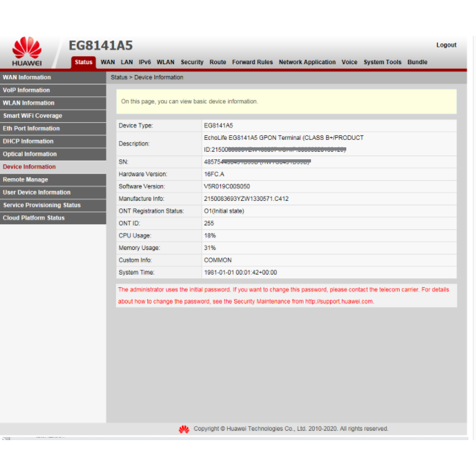The image size is (476, 476).
Task: Click the small Huawei logo in the footer
Action: coord(184,429)
